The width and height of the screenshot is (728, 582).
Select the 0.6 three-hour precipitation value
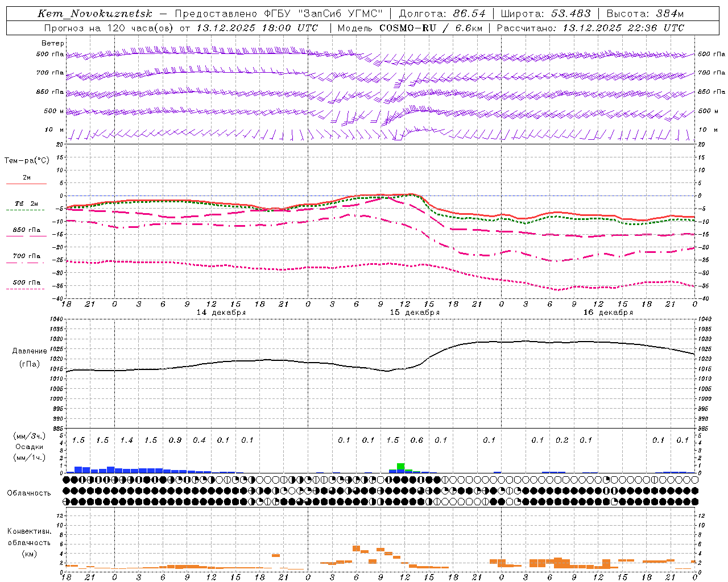[x=416, y=440]
